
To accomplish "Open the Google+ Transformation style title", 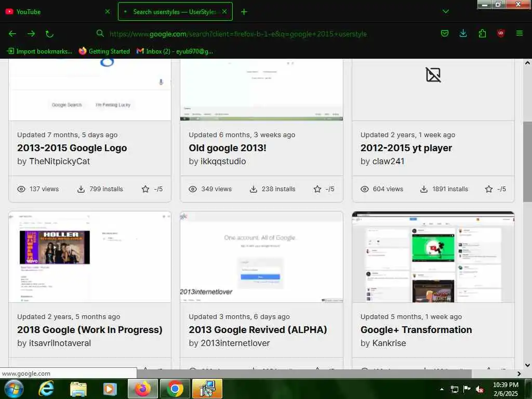I will 416,330.
